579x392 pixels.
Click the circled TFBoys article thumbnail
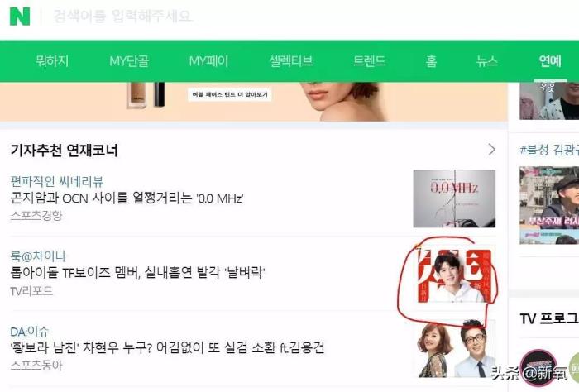455,275
